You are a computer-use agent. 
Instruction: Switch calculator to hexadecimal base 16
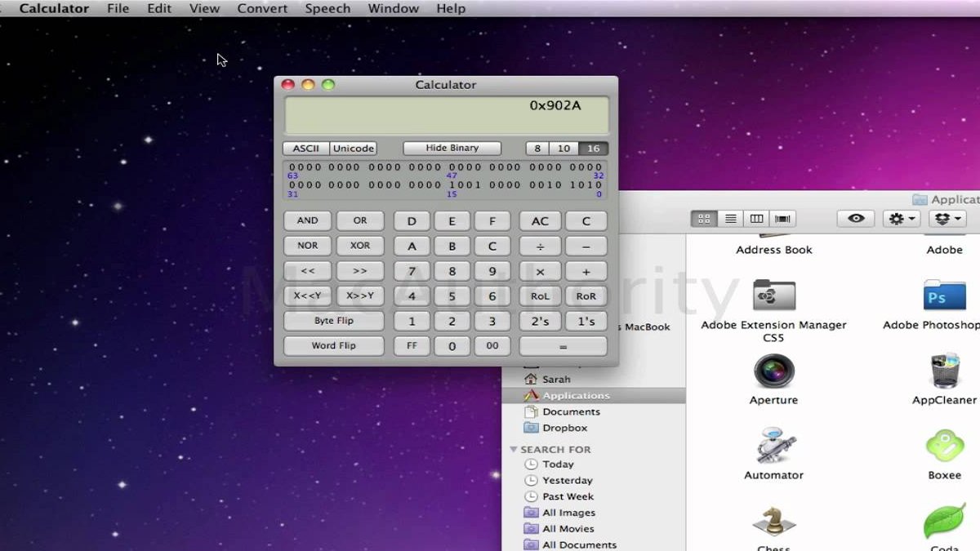tap(594, 149)
